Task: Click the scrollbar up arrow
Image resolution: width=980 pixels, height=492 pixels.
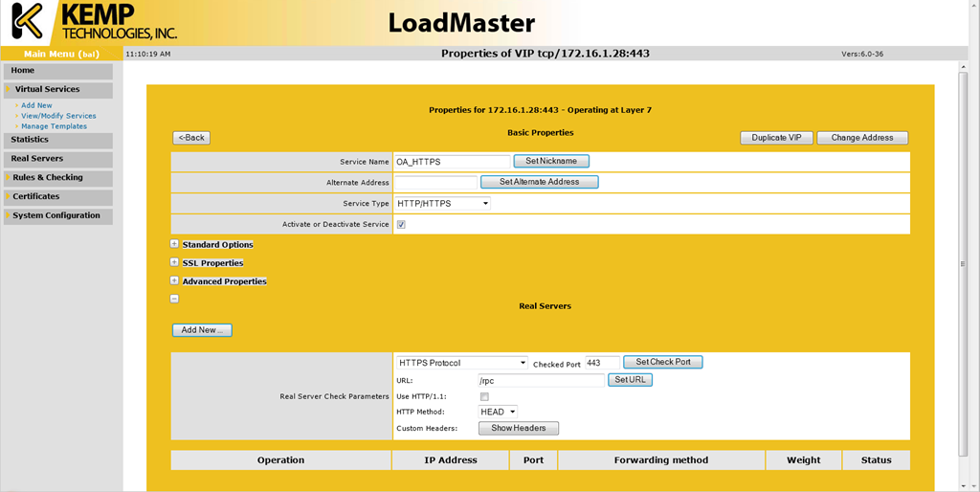Action: [x=963, y=66]
